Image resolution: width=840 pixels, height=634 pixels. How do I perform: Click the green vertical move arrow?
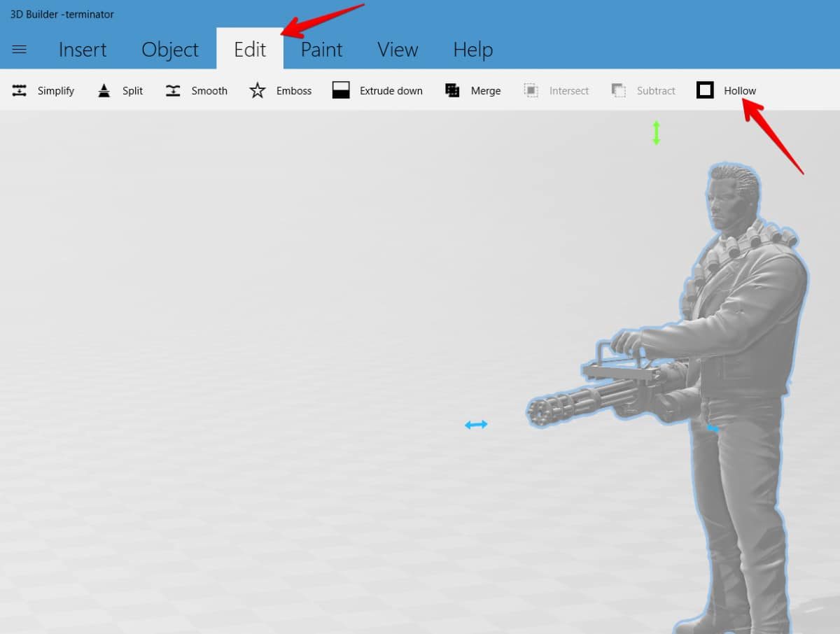click(657, 133)
